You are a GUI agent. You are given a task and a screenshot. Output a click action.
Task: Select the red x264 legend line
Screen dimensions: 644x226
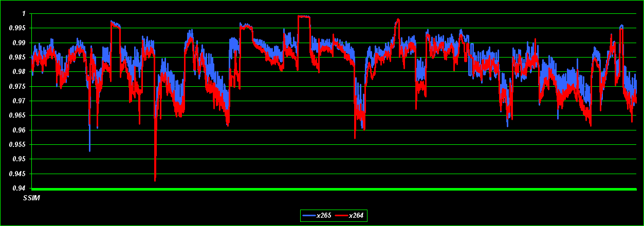coord(341,216)
